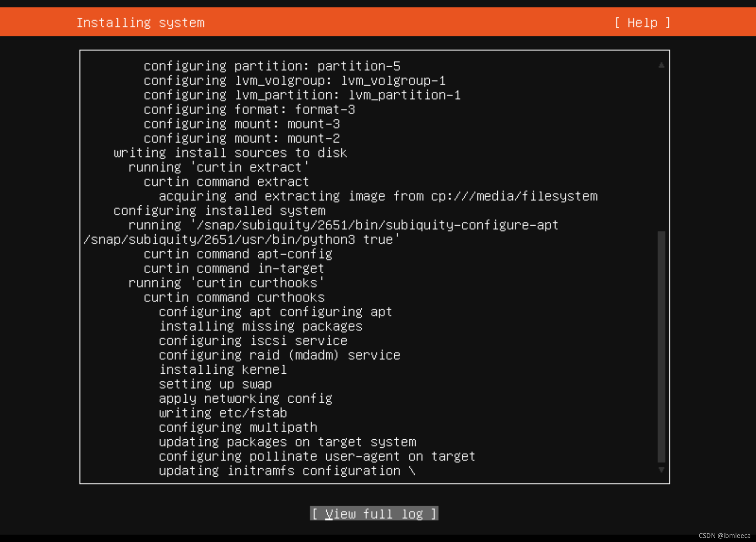Select 'configuring partition: partition-5' line

(272, 66)
